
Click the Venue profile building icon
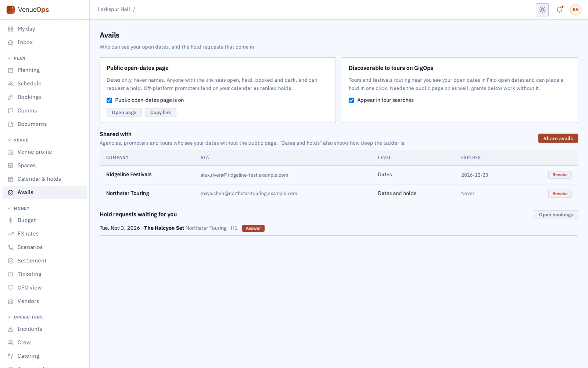coord(11,152)
